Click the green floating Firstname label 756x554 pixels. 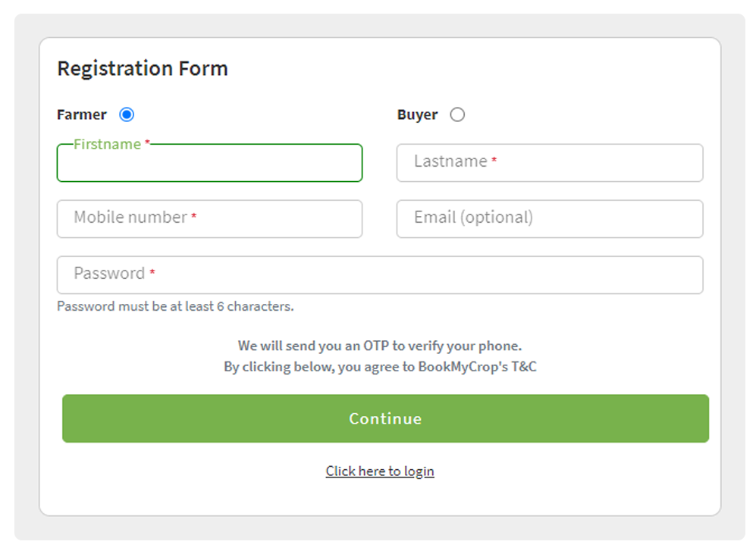coord(107,144)
